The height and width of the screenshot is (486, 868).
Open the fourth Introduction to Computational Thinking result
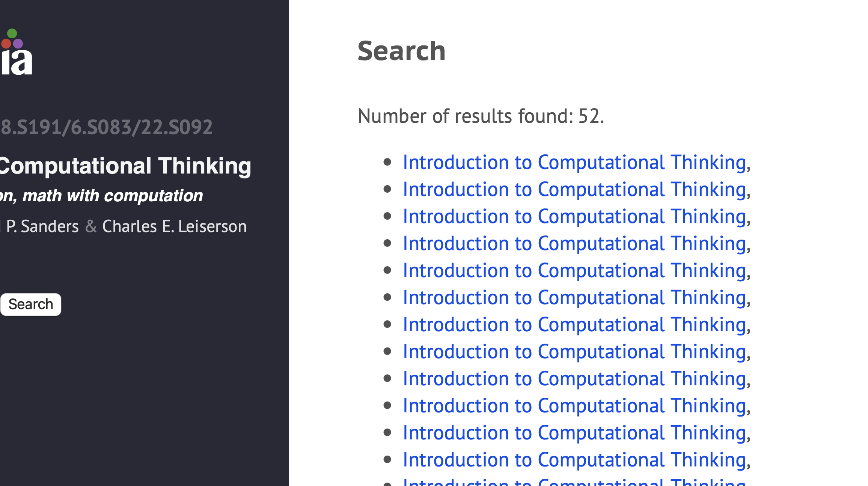574,244
